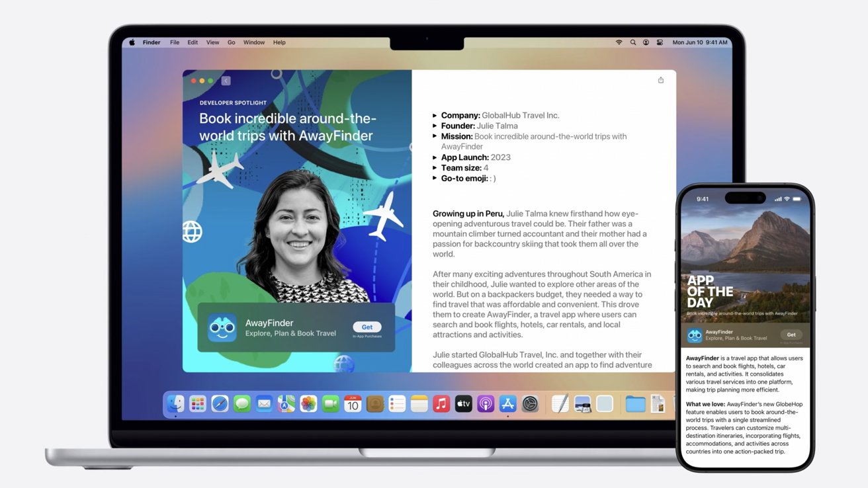Expand the triangle next to Founder

pos(435,126)
